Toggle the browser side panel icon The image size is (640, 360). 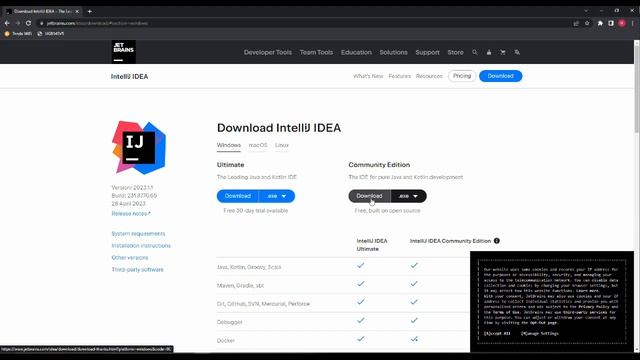coord(611,23)
